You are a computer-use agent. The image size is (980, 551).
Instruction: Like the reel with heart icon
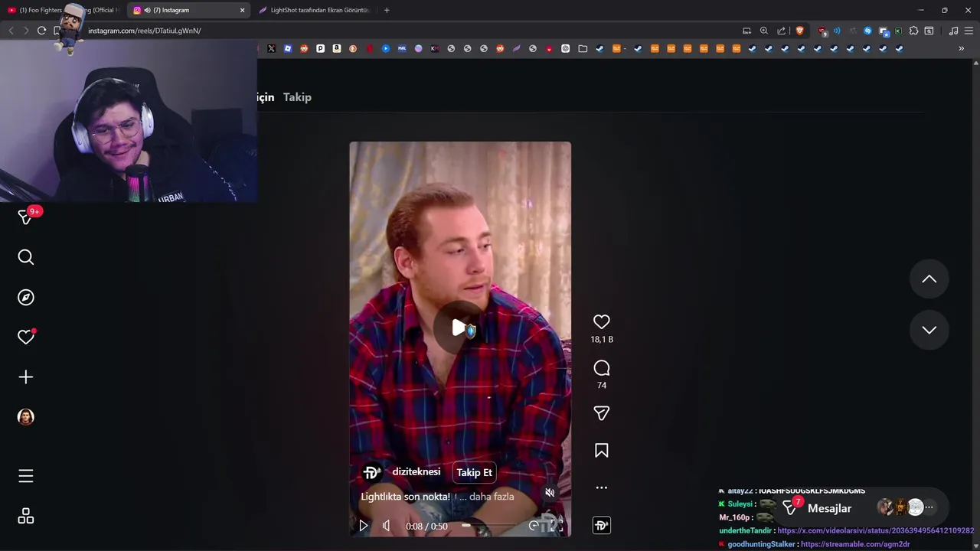tap(602, 322)
